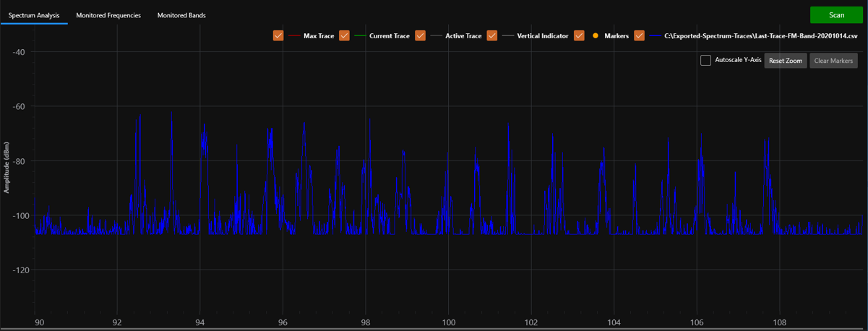This screenshot has width=868, height=331.
Task: Click the 104 frequency axis label
Action: tap(614, 322)
